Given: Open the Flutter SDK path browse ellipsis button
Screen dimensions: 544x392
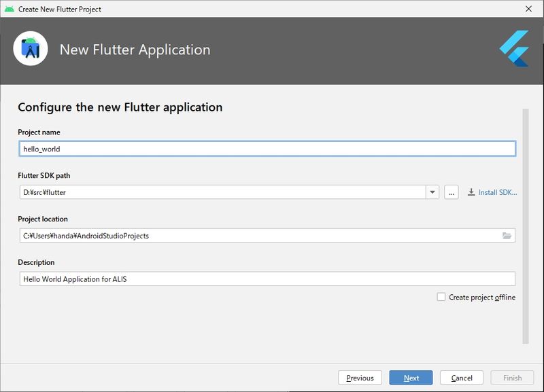Looking at the screenshot, I should click(452, 192).
